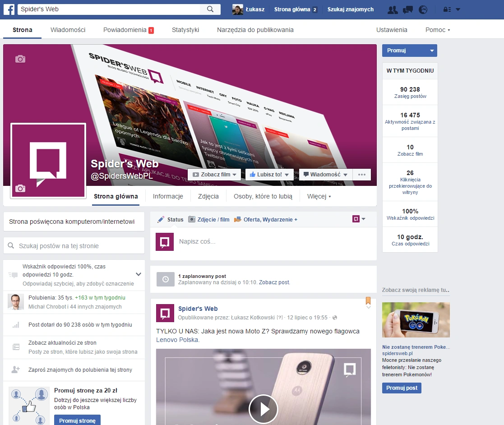Open the messages icon in top bar
This screenshot has width=504, height=425.
pyautogui.click(x=407, y=9)
